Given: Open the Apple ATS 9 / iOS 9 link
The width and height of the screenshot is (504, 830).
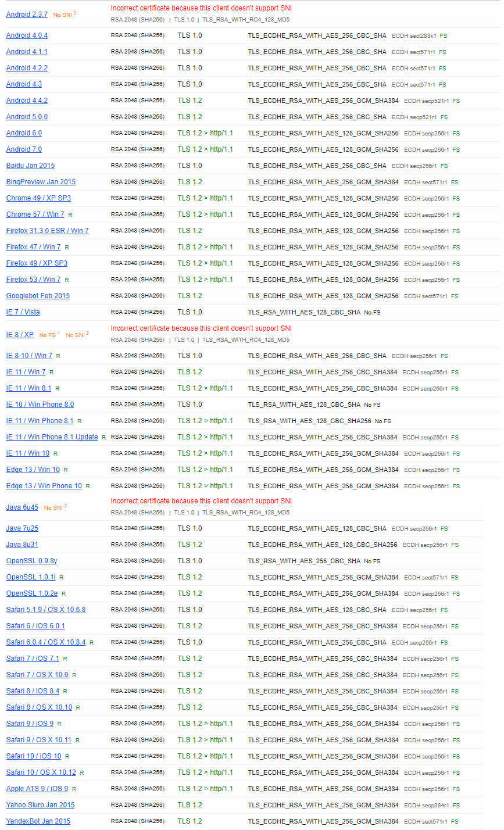Looking at the screenshot, I should tap(37, 789).
